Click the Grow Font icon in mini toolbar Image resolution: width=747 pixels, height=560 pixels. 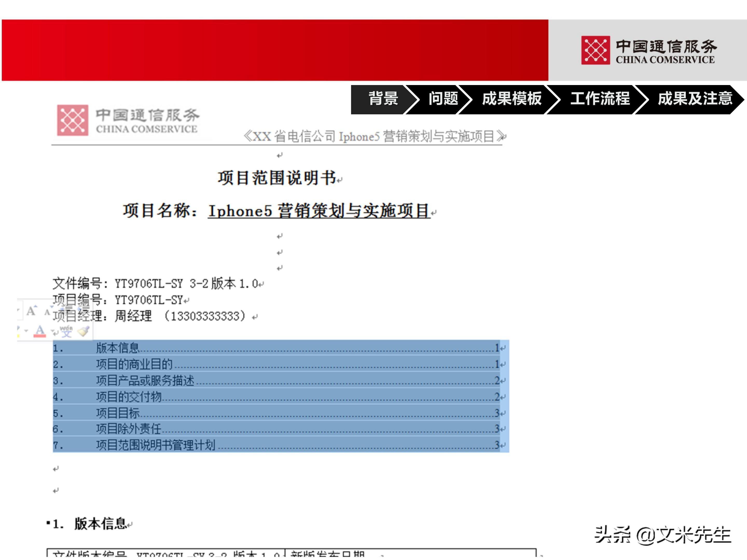click(31, 311)
